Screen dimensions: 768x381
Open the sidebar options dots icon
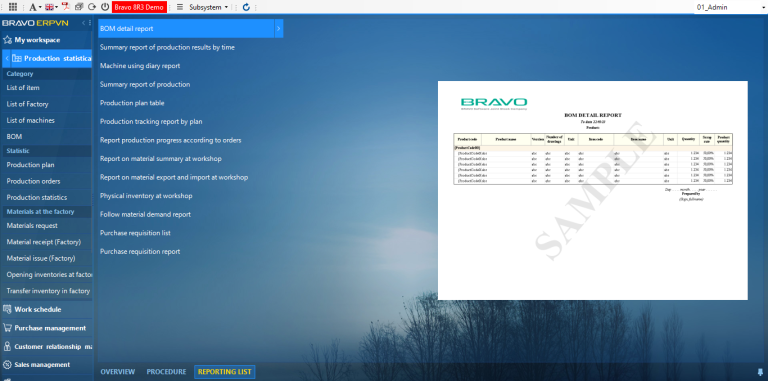tap(90, 23)
